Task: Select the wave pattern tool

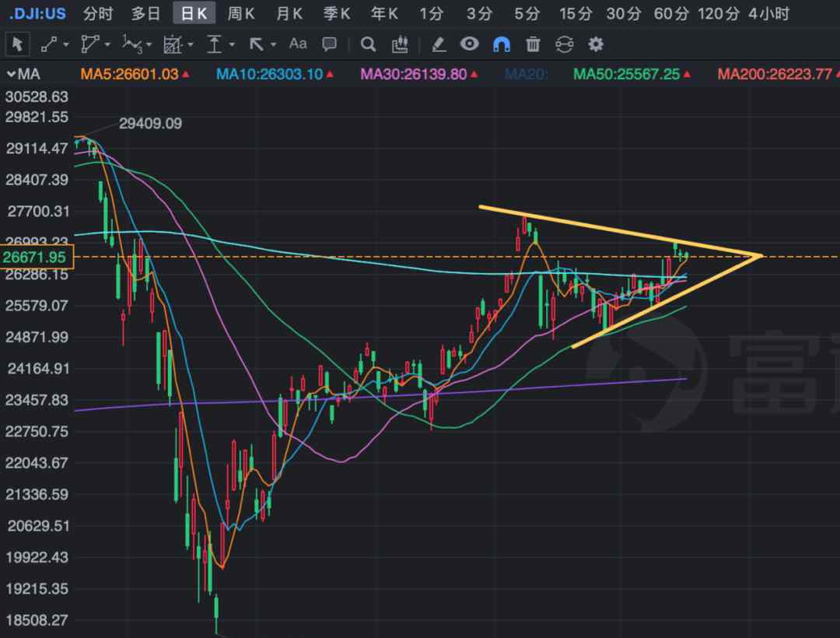Action: coord(131,44)
